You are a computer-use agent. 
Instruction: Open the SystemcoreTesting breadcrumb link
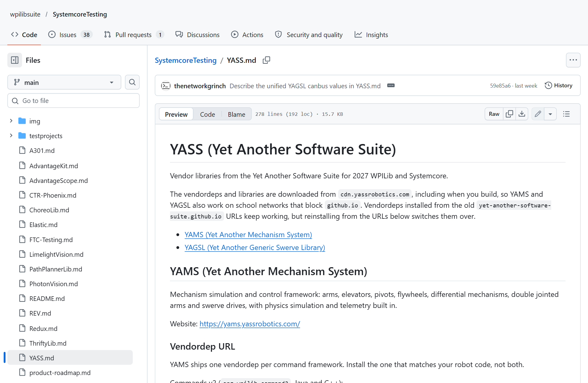(x=186, y=60)
